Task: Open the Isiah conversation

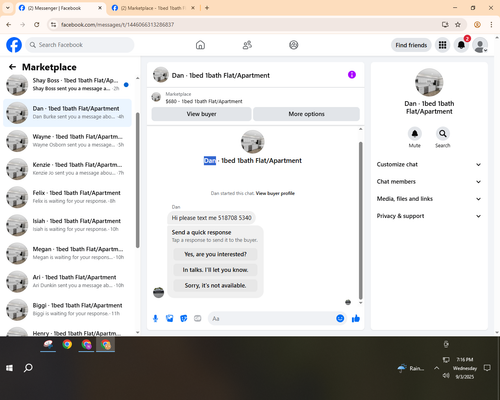Action: 67,225
